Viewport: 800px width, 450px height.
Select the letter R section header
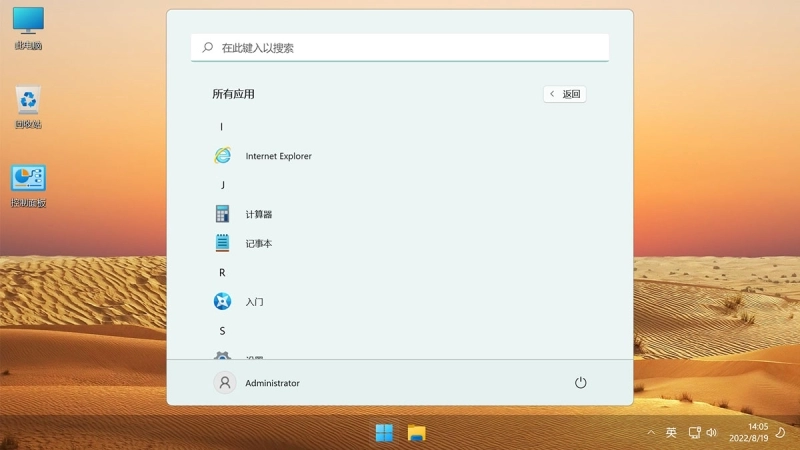coord(222,272)
